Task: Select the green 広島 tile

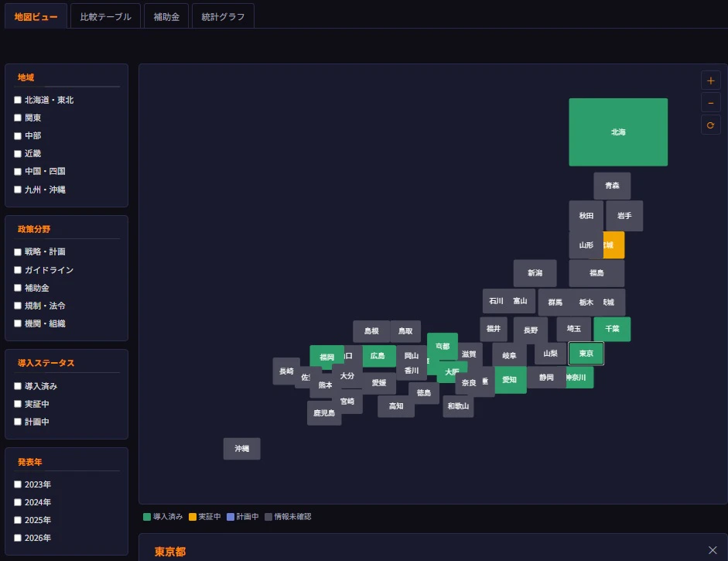Action: pyautogui.click(x=378, y=356)
